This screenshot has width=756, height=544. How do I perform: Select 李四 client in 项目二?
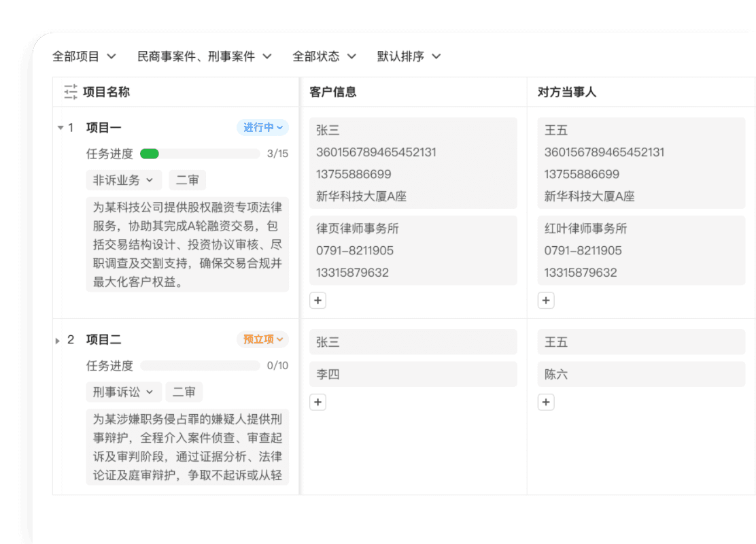(413, 374)
